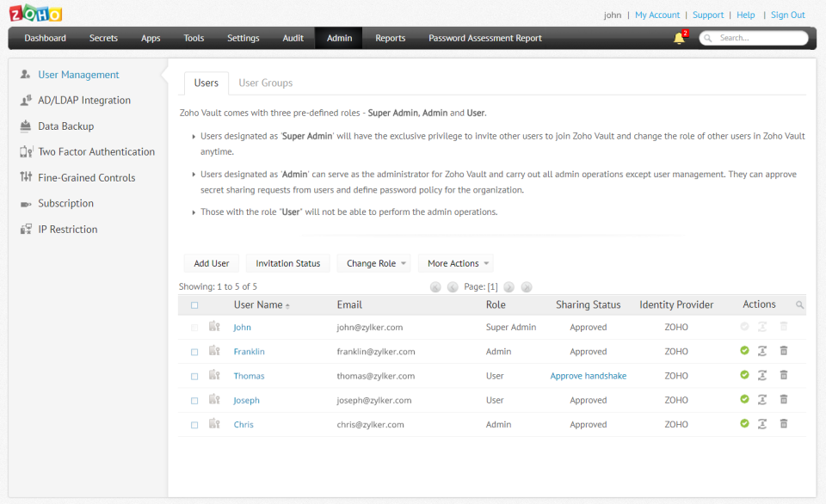Click the Data Backup sidebar icon
Viewport: 826px width, 504px height.
(26, 126)
